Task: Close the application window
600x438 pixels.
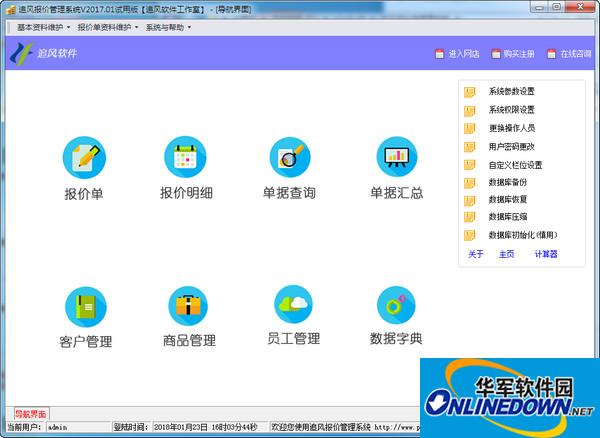Action: tap(581, 7)
